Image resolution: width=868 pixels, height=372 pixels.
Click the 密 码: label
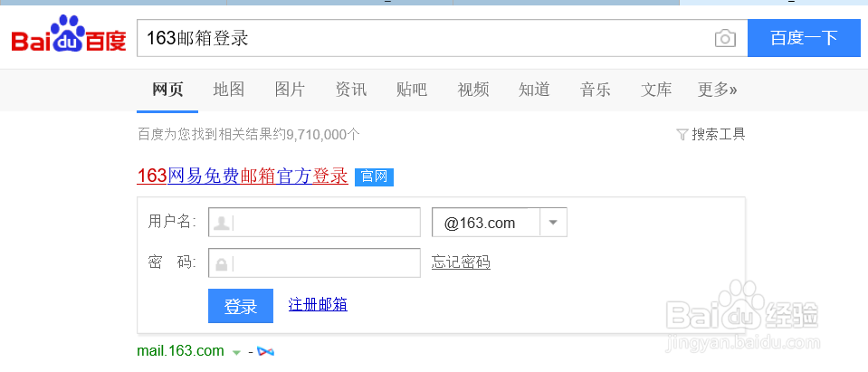tap(172, 262)
